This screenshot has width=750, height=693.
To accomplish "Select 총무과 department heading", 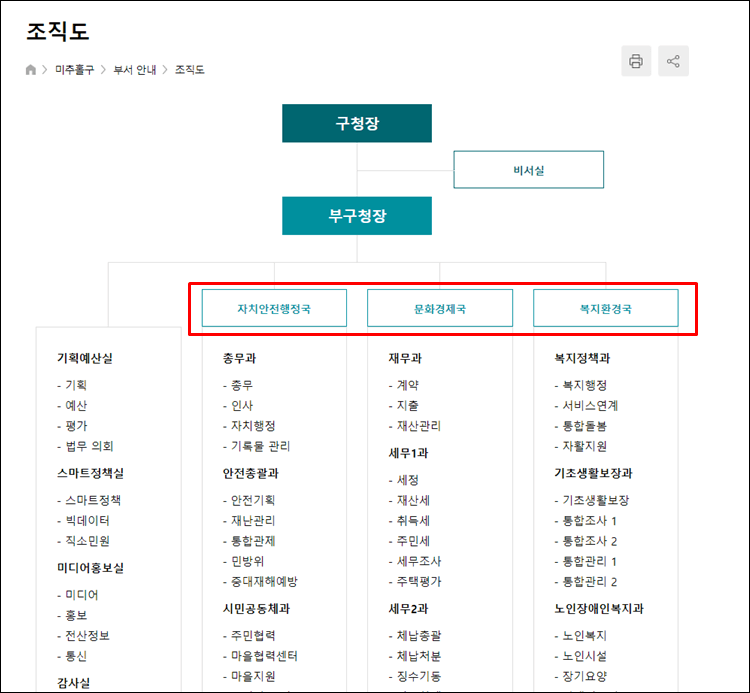I will (239, 358).
